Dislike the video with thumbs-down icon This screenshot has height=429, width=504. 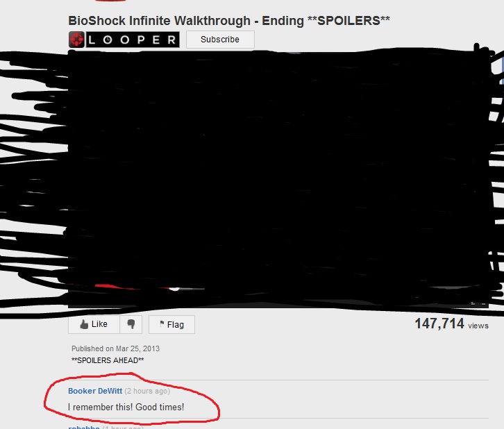coord(131,325)
